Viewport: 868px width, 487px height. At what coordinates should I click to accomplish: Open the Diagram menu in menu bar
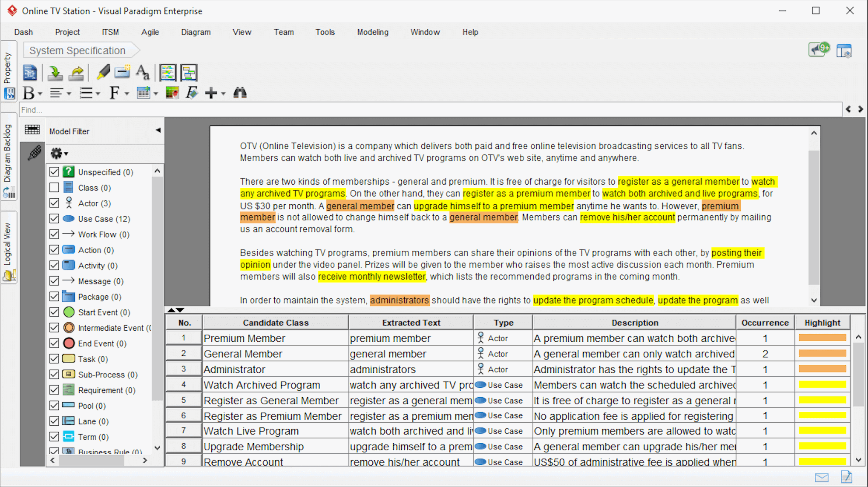[x=196, y=32]
